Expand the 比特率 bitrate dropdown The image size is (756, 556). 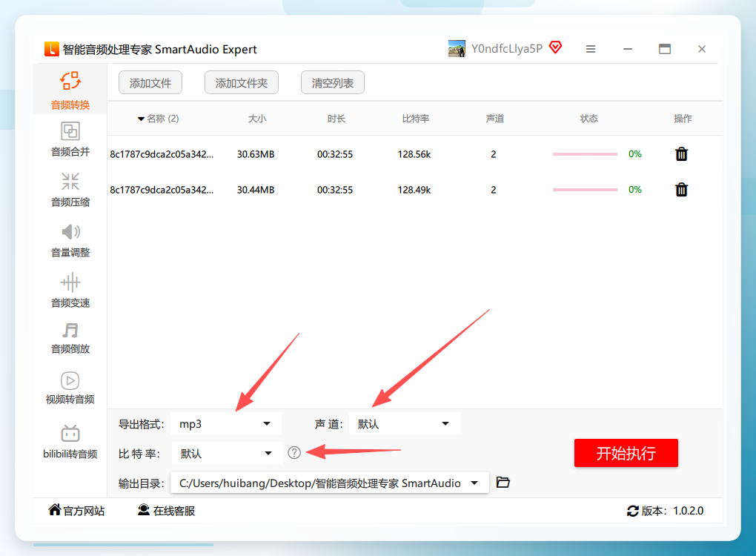227,453
